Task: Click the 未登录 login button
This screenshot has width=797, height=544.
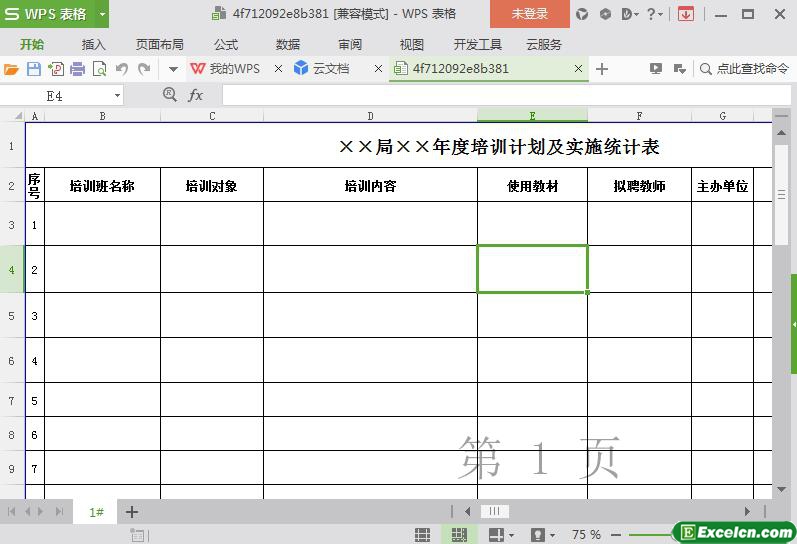Action: click(529, 14)
